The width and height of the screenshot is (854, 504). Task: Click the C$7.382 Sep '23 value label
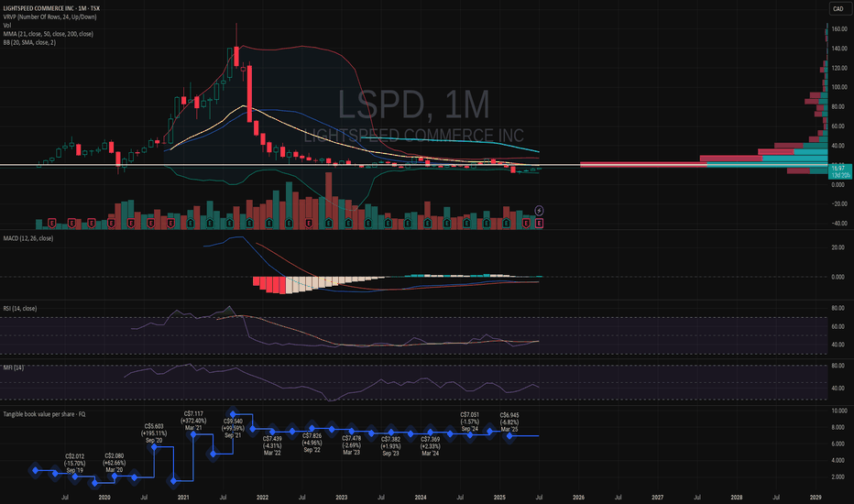coord(390,446)
